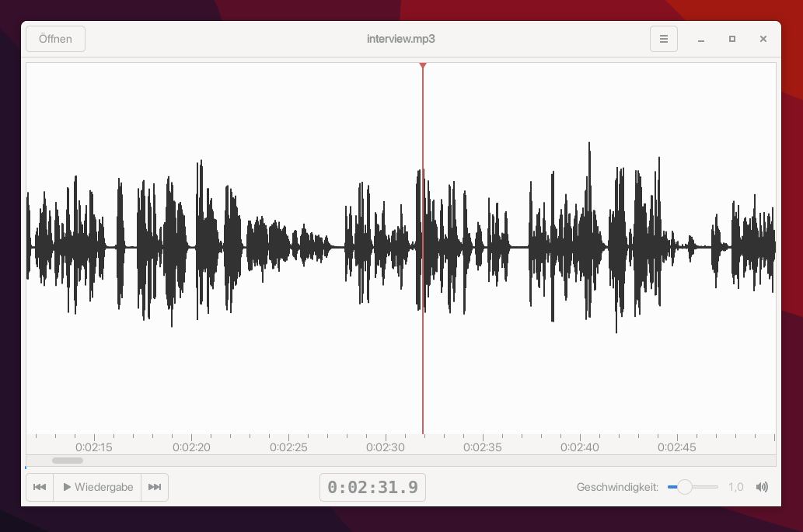Screen dimensions: 803x532
Task: Click the 0:02:45 timeline label
Action: click(677, 447)
